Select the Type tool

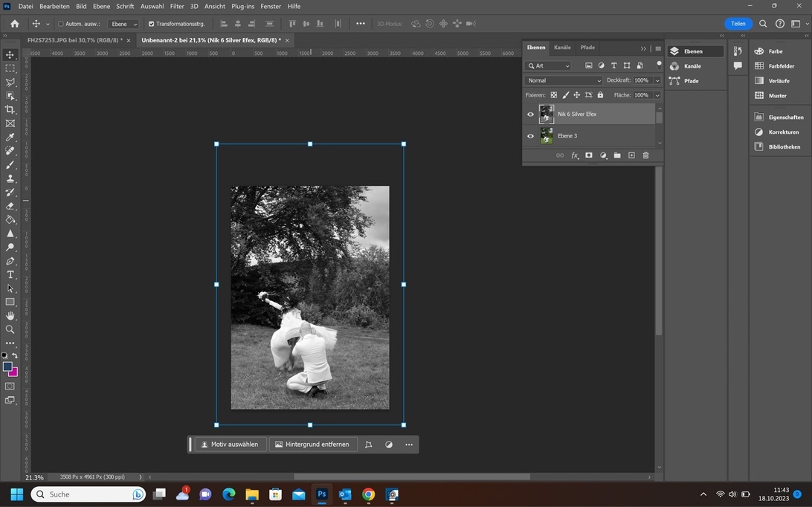(10, 274)
